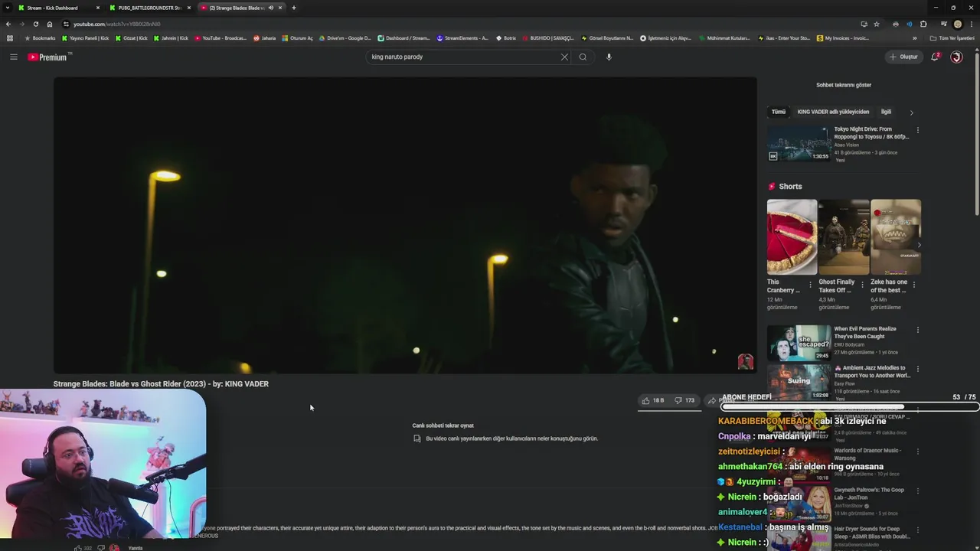Click the address bar URL
980x551 pixels.
pos(117,24)
